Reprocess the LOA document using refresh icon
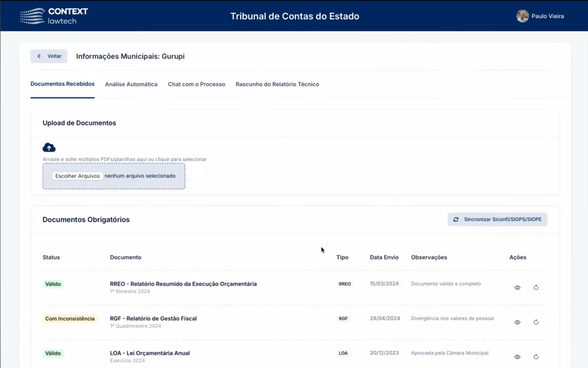 (x=536, y=357)
